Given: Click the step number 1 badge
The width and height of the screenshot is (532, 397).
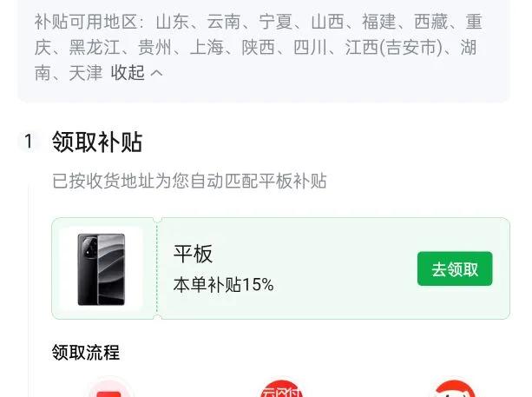Looking at the screenshot, I should point(29,142).
